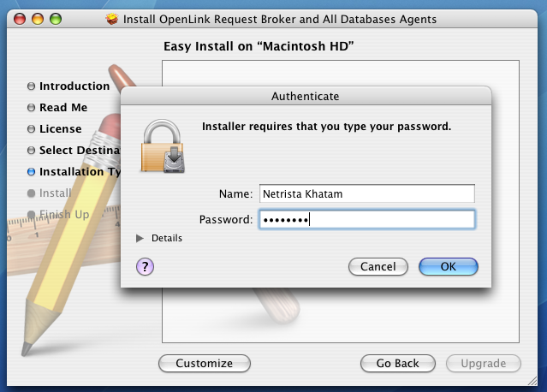Select the Read Me step in the sidebar
This screenshot has width=547, height=392.
click(63, 108)
